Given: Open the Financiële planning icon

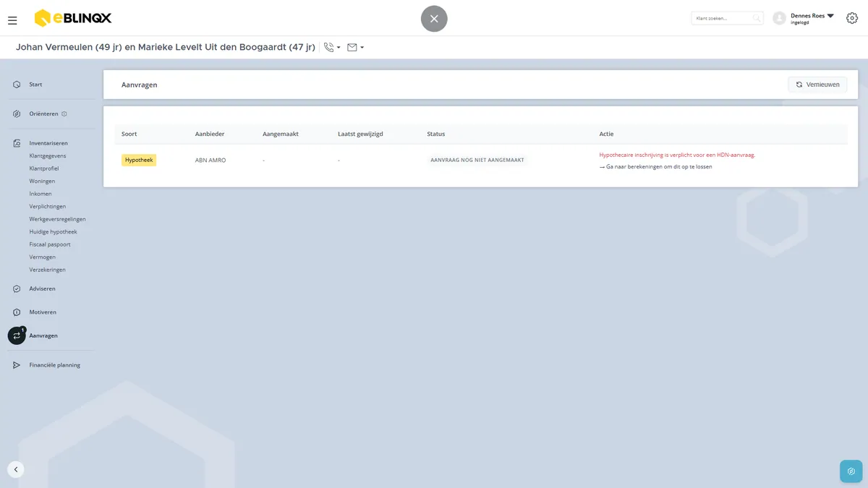Looking at the screenshot, I should coord(17,365).
